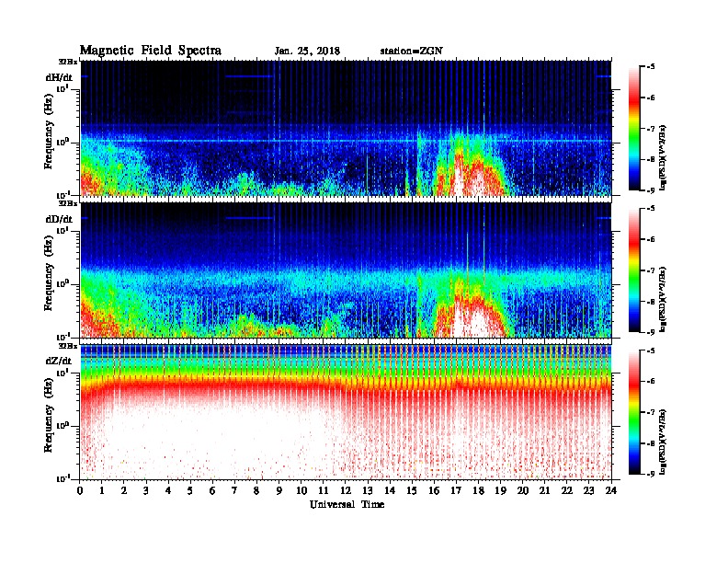Click hour tick label "3" on time axis
This screenshot has height=563, width=728.
click(x=147, y=490)
